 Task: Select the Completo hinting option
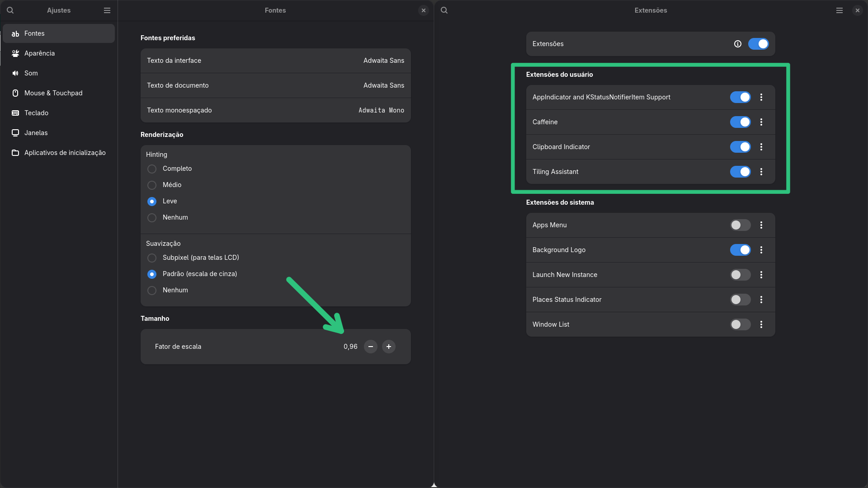(x=152, y=169)
